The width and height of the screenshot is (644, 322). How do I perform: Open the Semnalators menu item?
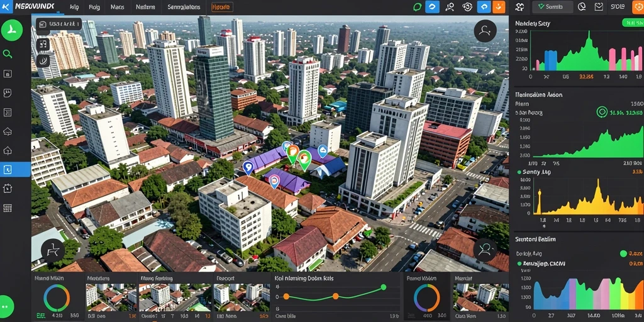[184, 7]
